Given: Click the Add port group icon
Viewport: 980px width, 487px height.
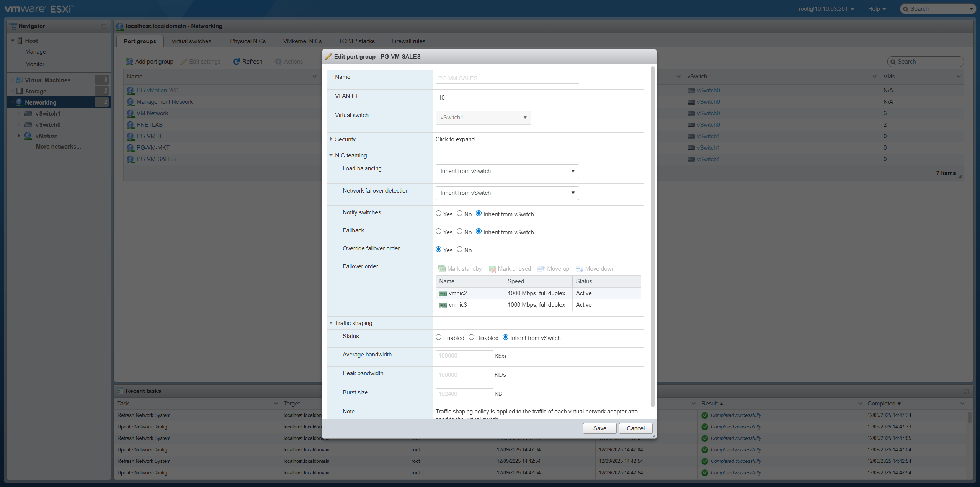Looking at the screenshot, I should pos(129,61).
